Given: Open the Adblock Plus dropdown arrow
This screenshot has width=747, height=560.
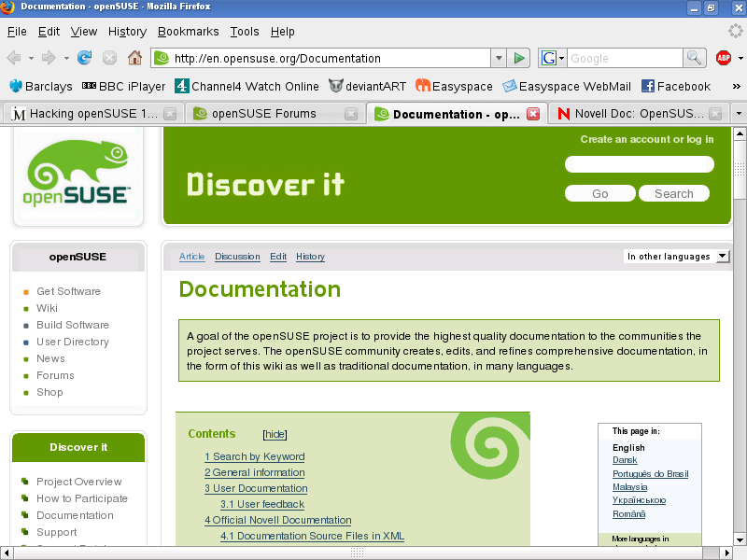Looking at the screenshot, I should pyautogui.click(x=740, y=58).
